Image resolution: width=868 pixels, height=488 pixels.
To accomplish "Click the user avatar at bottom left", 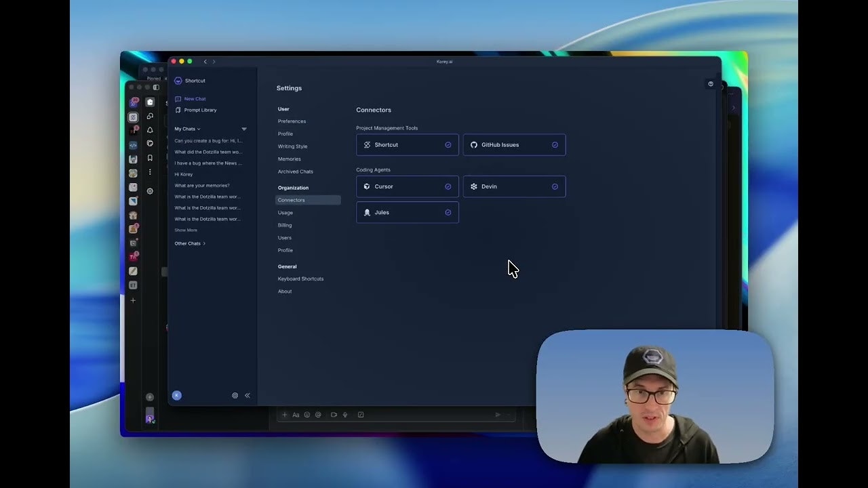I will [177, 395].
